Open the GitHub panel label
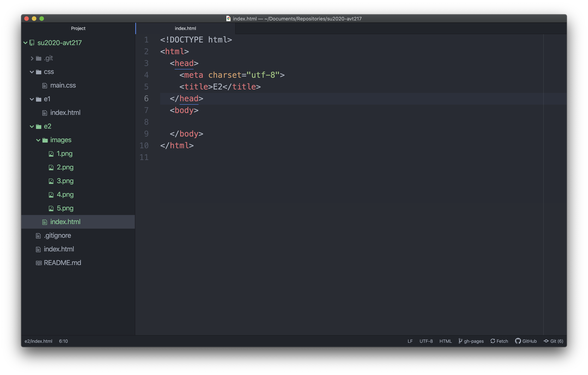Screen dimensions: 588x375 (x=529, y=341)
